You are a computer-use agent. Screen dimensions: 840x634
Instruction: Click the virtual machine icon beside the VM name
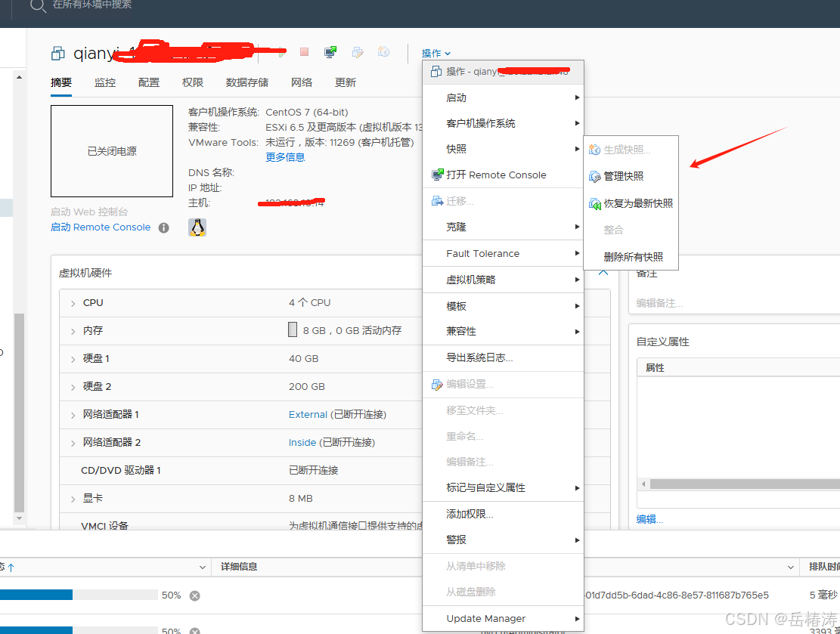pos(57,54)
